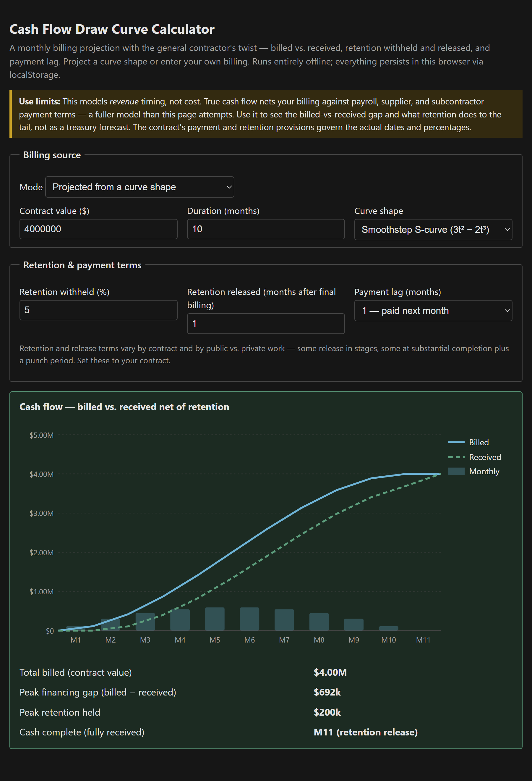The height and width of the screenshot is (781, 532).
Task: Click the "Cash complete (fully received)" label
Action: pyautogui.click(x=82, y=732)
